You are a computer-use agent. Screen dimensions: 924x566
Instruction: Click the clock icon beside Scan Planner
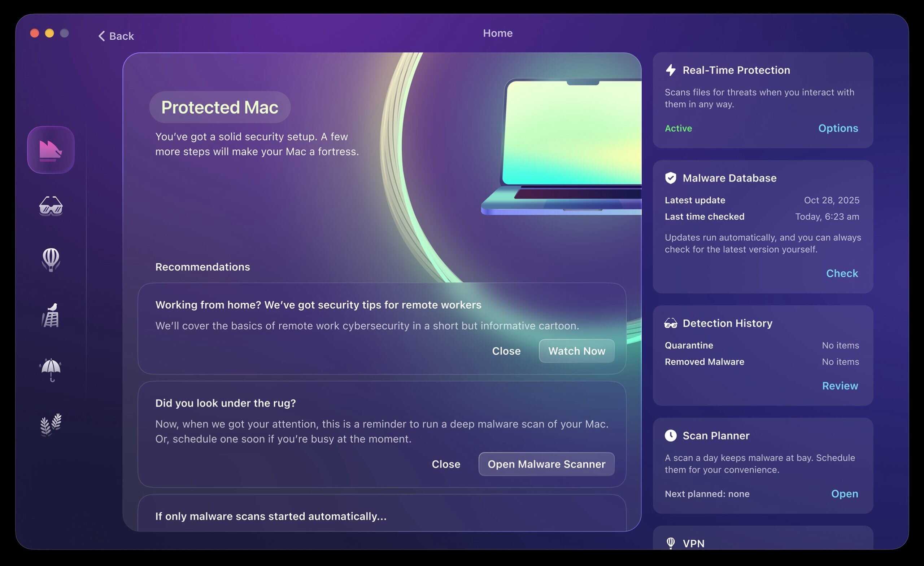[671, 435]
